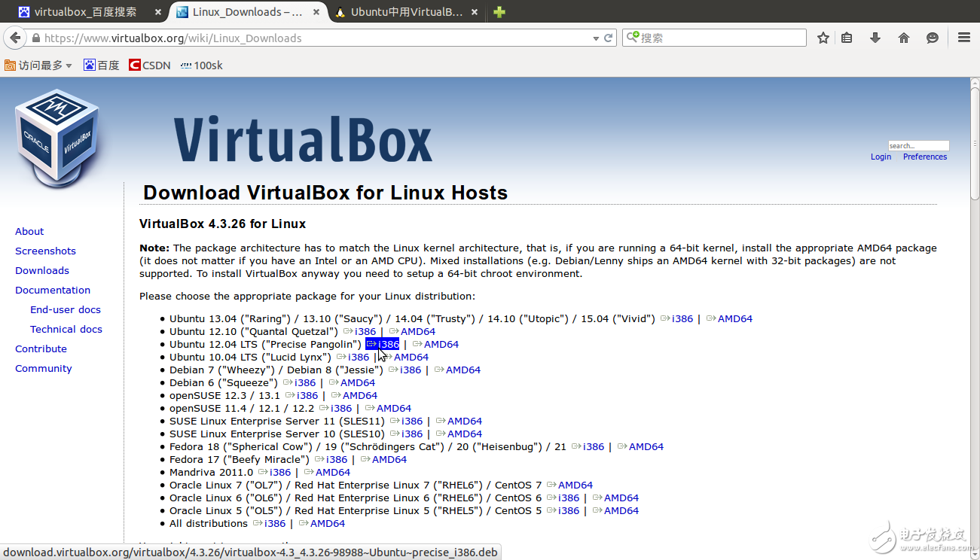Click the browser address bar URL
The image size is (980, 560).
click(x=172, y=38)
